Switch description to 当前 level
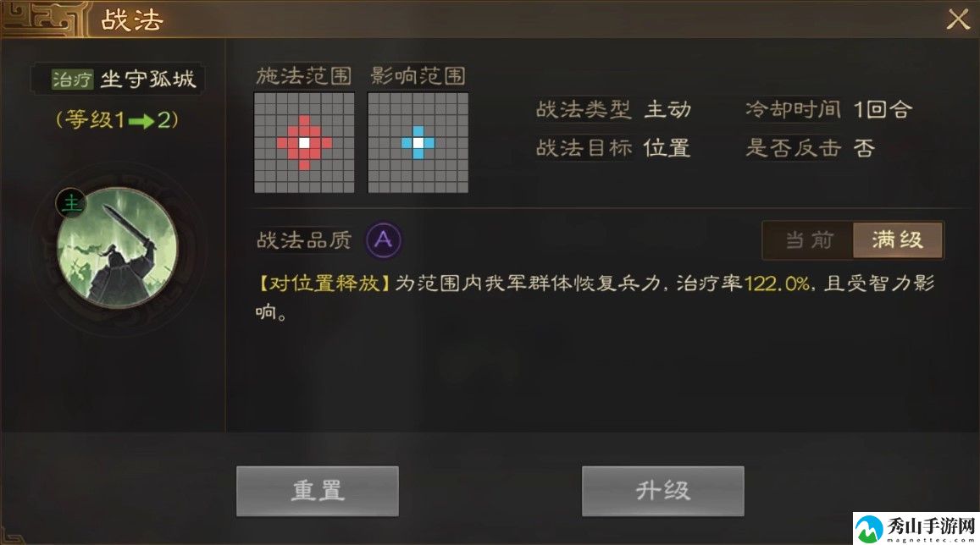Image resolution: width=980 pixels, height=545 pixels. 809,239
